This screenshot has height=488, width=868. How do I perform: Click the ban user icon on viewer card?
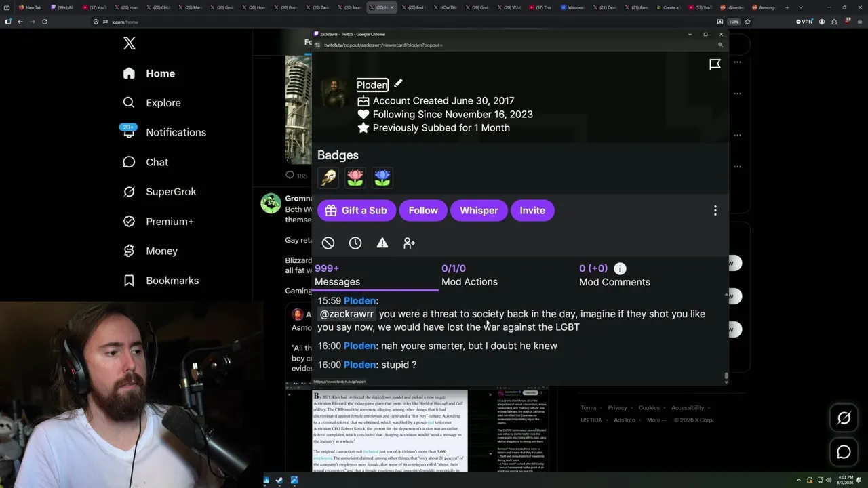click(328, 243)
